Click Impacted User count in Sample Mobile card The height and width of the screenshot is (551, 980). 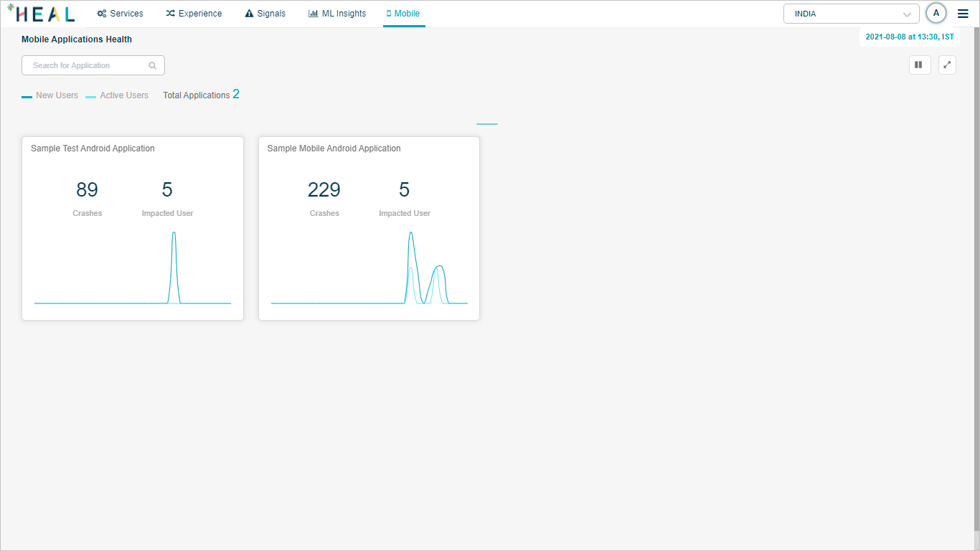(405, 189)
